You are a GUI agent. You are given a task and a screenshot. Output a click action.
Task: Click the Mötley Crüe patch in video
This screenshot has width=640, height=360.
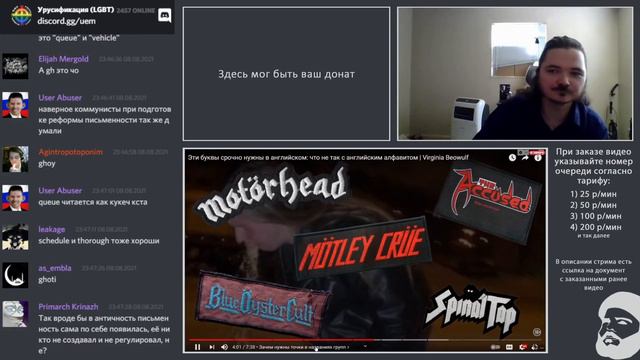point(362,248)
